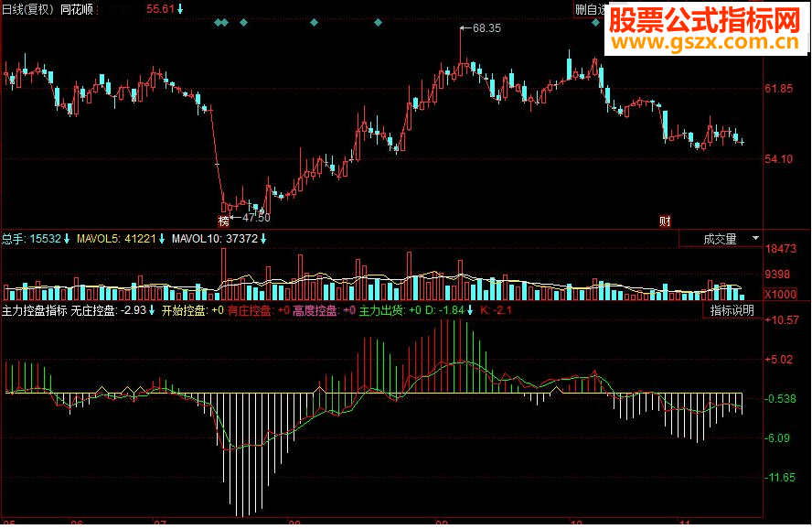Click the 61.85 price axis value
The width and height of the screenshot is (812, 529).
pos(778,89)
